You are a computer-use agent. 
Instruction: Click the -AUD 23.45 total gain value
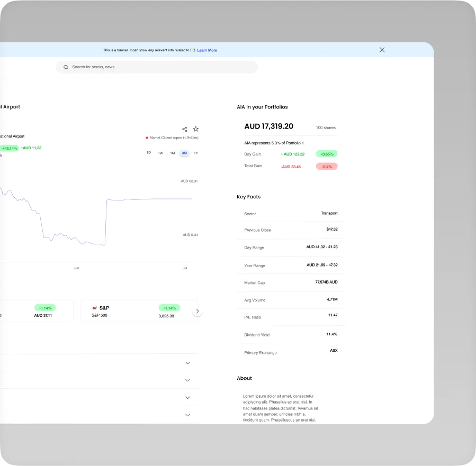point(291,167)
